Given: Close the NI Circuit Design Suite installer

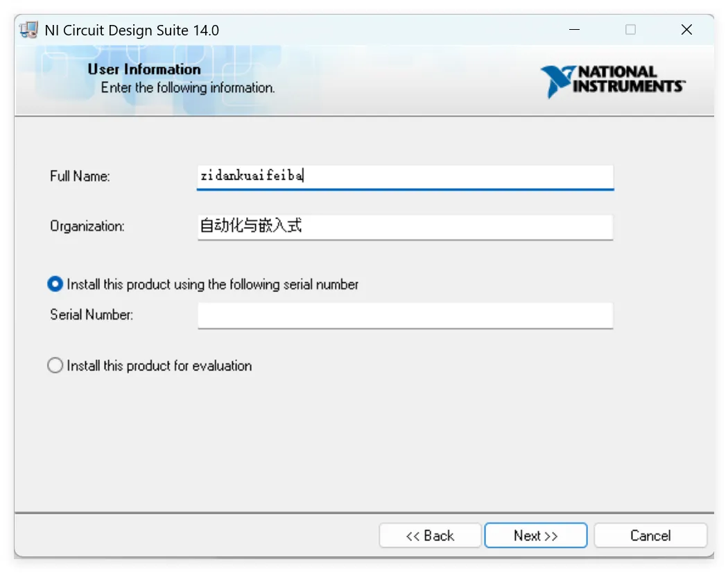Looking at the screenshot, I should 686,30.
